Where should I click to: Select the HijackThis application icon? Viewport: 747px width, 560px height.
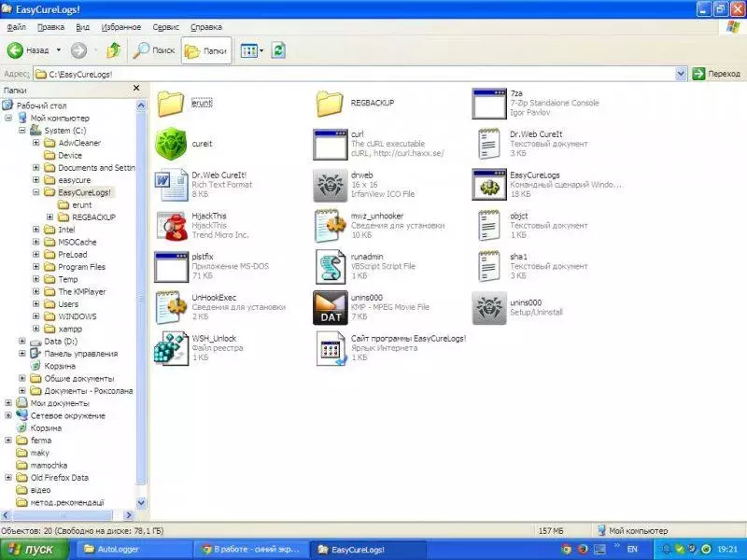point(171,226)
